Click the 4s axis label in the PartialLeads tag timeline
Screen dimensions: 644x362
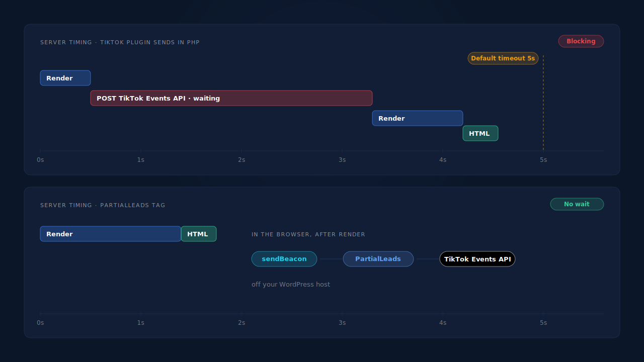pyautogui.click(x=443, y=323)
